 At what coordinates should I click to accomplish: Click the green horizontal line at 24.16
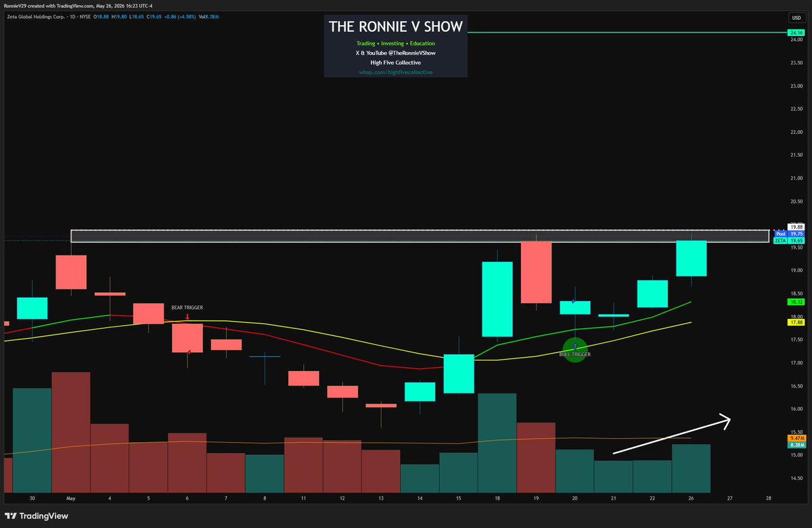pyautogui.click(x=626, y=32)
